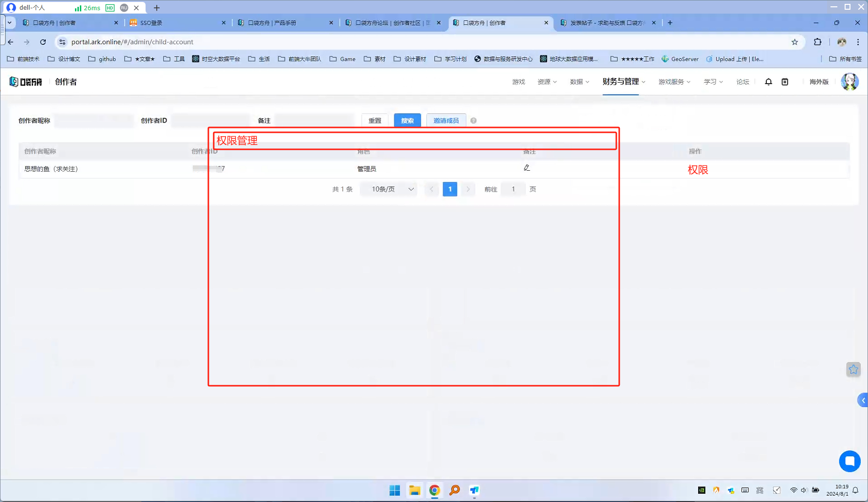This screenshot has width=868, height=502.
Task: Focus the 创作者昵称 input field
Action: pyautogui.click(x=93, y=121)
